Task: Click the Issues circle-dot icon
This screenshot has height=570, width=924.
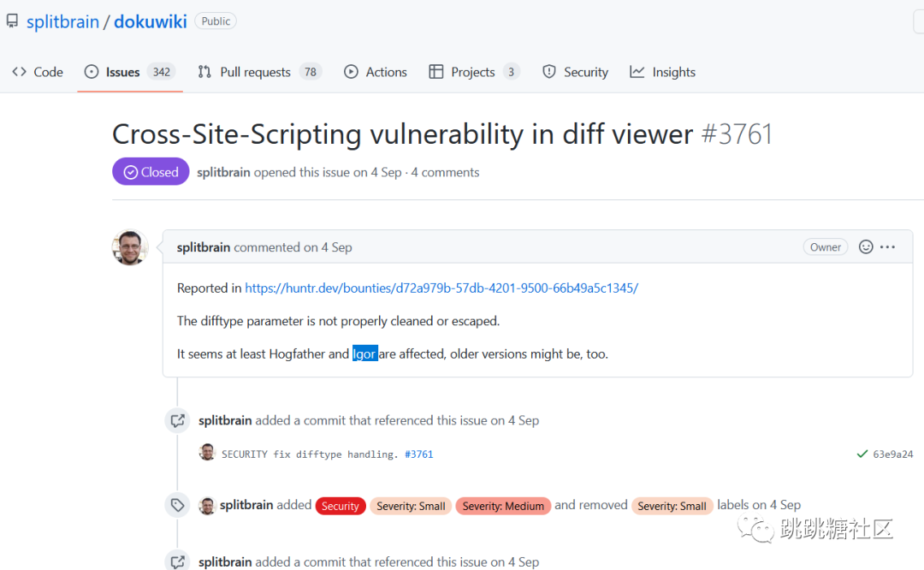Action: point(92,72)
